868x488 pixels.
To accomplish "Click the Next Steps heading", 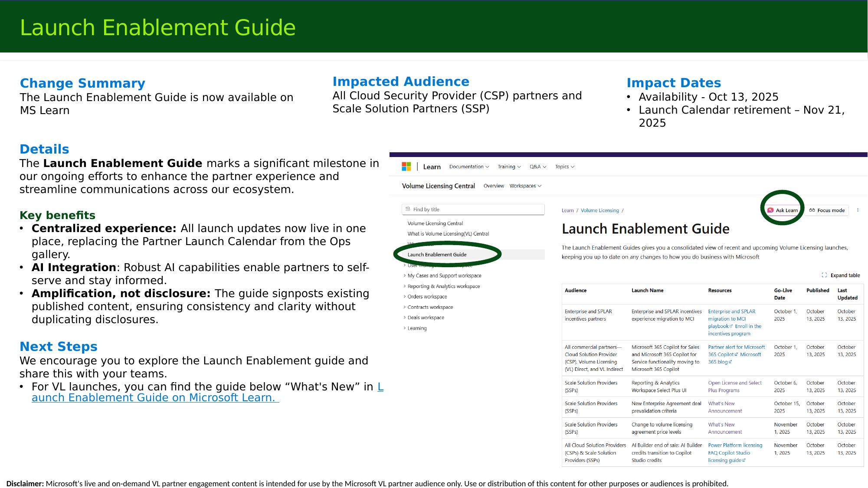I will (x=59, y=347).
